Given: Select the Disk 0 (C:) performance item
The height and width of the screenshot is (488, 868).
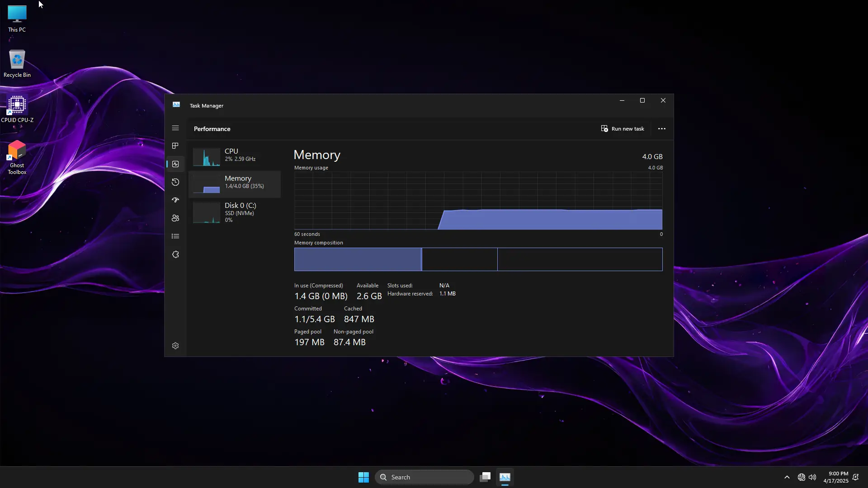Looking at the screenshot, I should click(x=234, y=212).
